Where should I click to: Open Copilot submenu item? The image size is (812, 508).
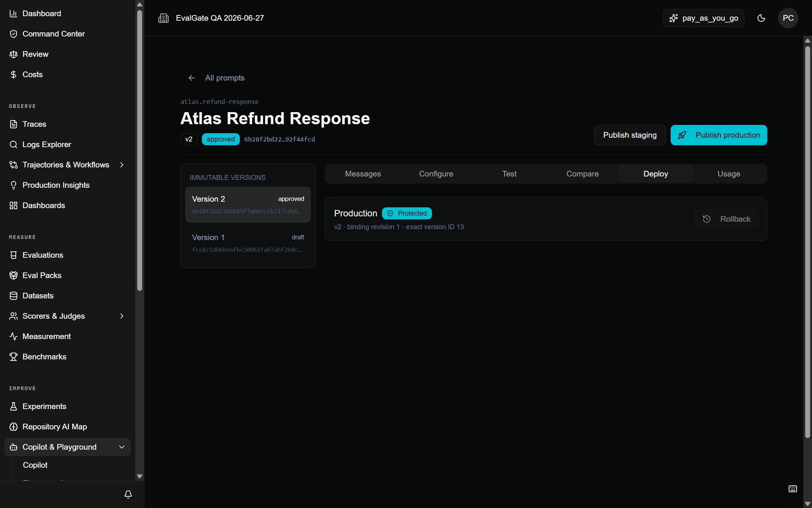coord(35,465)
